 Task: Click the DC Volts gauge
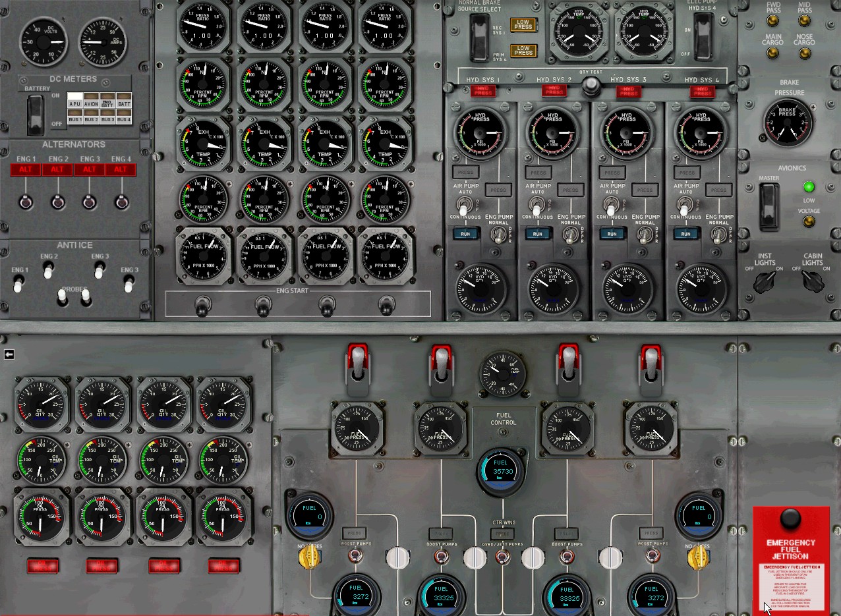point(43,41)
